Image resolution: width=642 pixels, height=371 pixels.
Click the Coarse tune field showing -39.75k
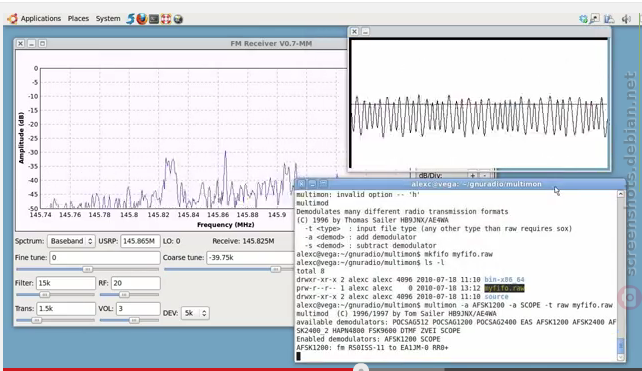(250, 258)
